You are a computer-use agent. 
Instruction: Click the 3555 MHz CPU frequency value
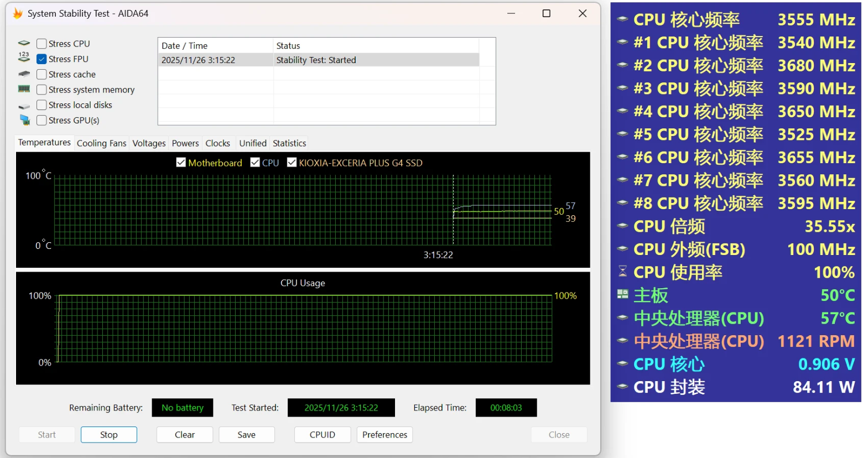pos(817,20)
